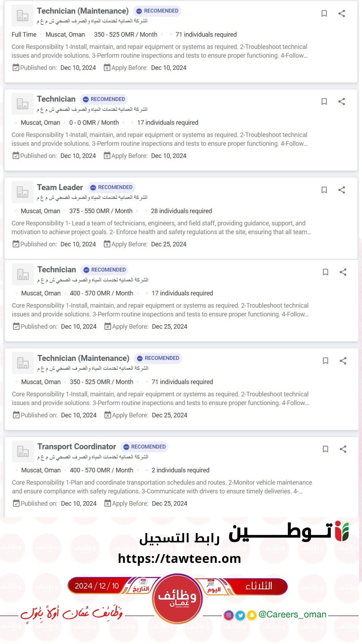
Task: Bookmark the Team Leader job
Action: pos(324,190)
